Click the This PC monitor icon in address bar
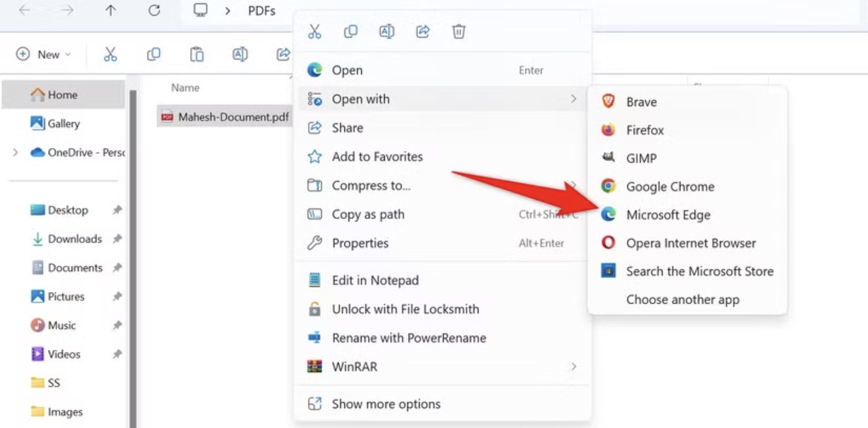 201,10
